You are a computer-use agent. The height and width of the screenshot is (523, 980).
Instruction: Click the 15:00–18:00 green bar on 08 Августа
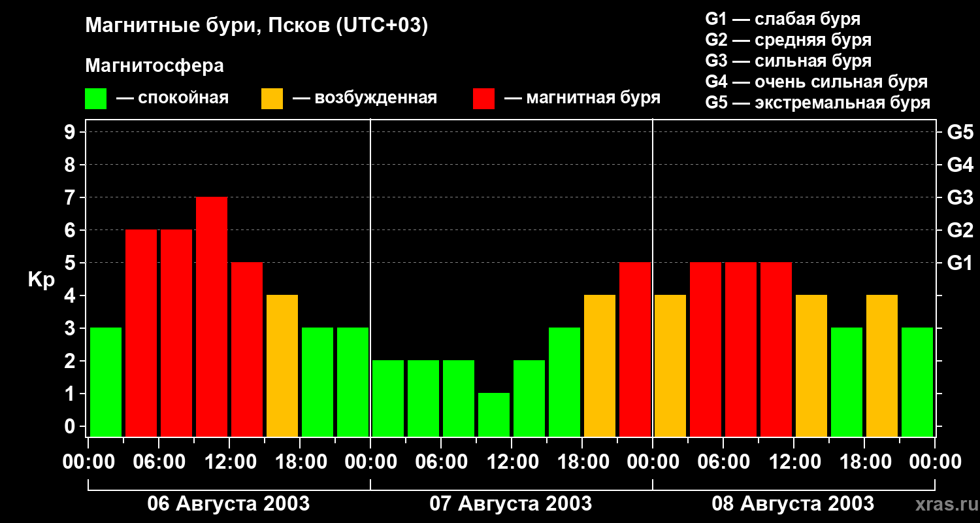coord(847,382)
